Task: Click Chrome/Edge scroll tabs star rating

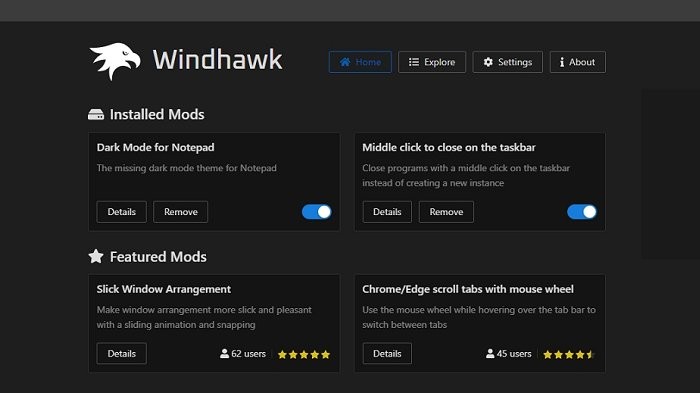Action: (569, 355)
